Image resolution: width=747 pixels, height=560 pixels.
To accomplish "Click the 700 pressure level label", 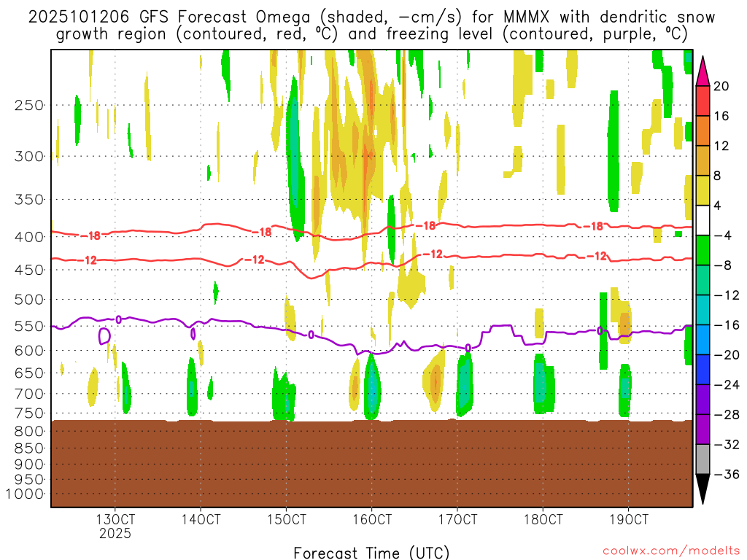I will point(29,394).
